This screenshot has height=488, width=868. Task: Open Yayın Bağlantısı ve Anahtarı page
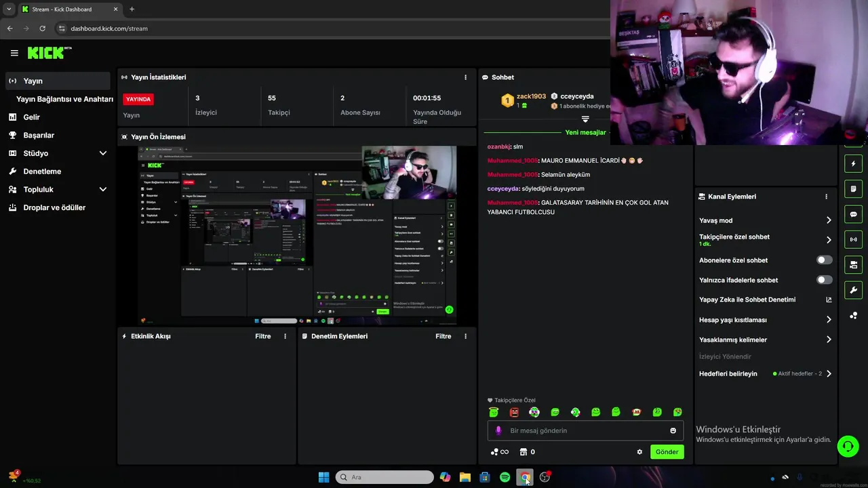tap(64, 99)
